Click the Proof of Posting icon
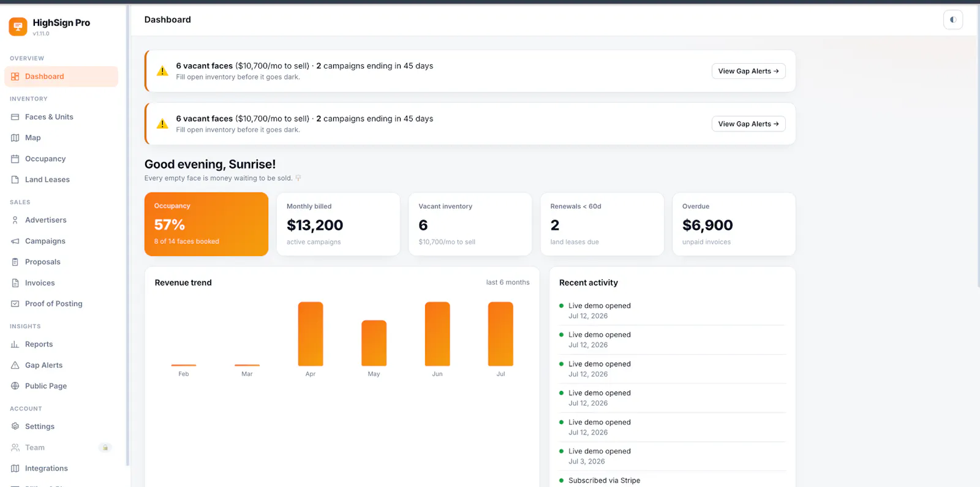This screenshot has height=487, width=980. (x=15, y=304)
